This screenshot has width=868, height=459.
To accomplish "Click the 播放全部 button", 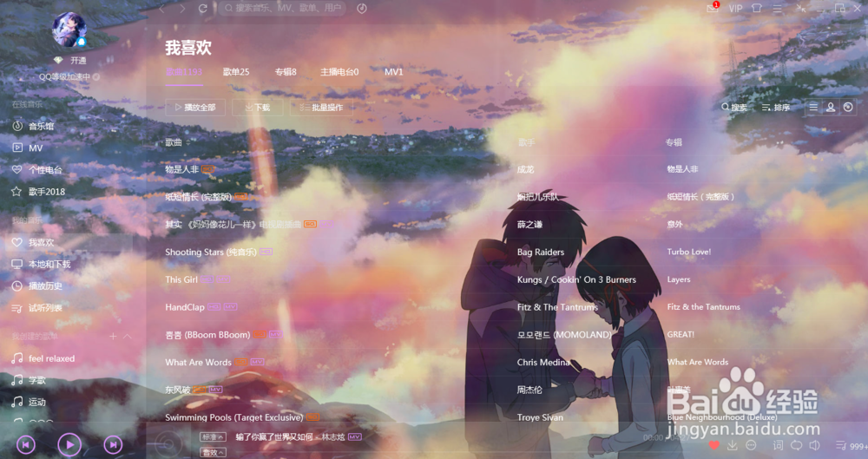I will 194,108.
